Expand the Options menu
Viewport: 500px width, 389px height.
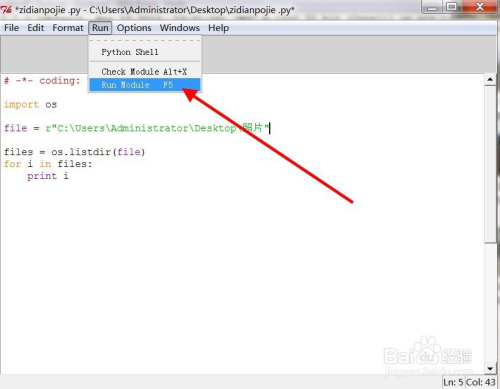134,28
